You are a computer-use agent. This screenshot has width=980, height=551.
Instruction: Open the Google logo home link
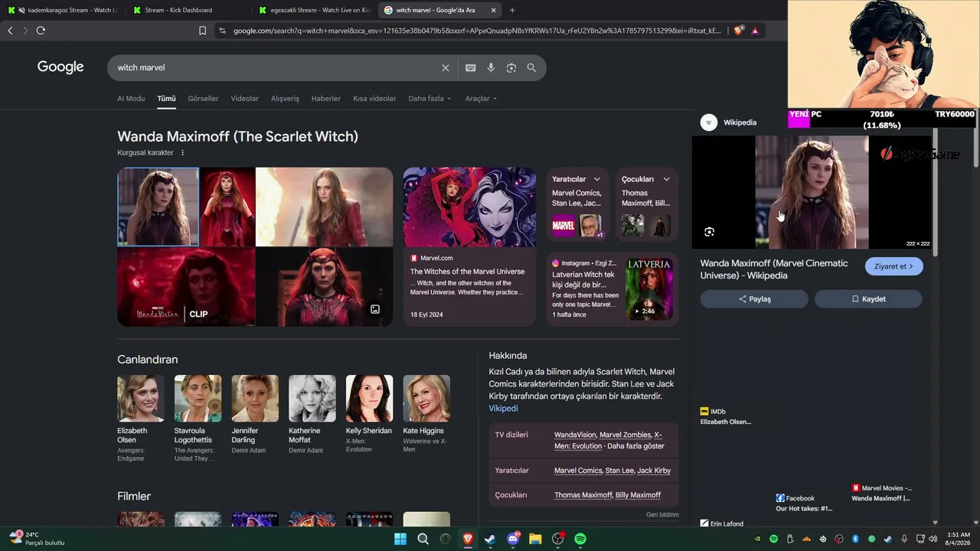[60, 67]
